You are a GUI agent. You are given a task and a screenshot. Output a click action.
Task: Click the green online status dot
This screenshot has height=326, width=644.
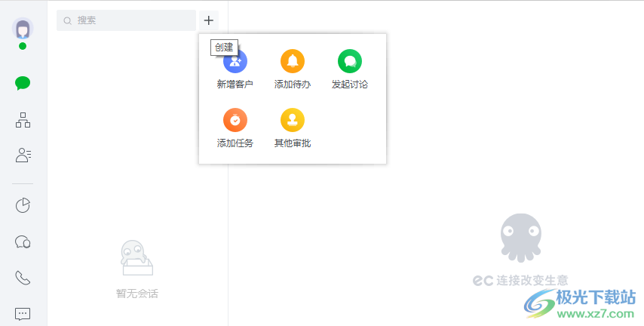coord(23,46)
